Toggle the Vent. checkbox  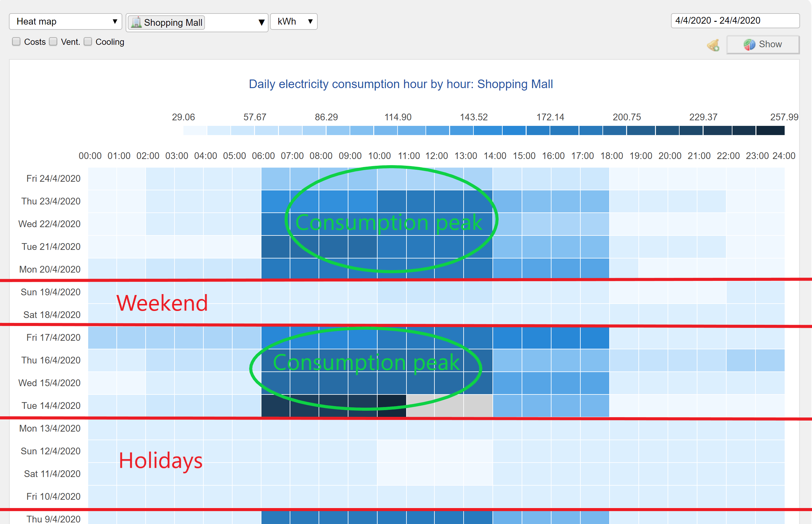click(x=53, y=41)
